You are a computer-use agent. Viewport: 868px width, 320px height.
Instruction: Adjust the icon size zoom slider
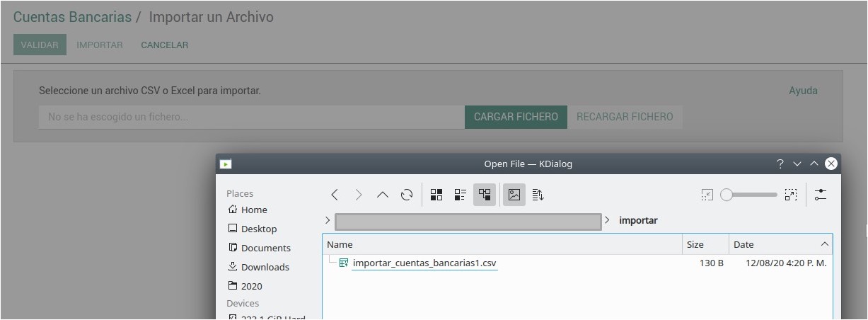tap(748, 195)
